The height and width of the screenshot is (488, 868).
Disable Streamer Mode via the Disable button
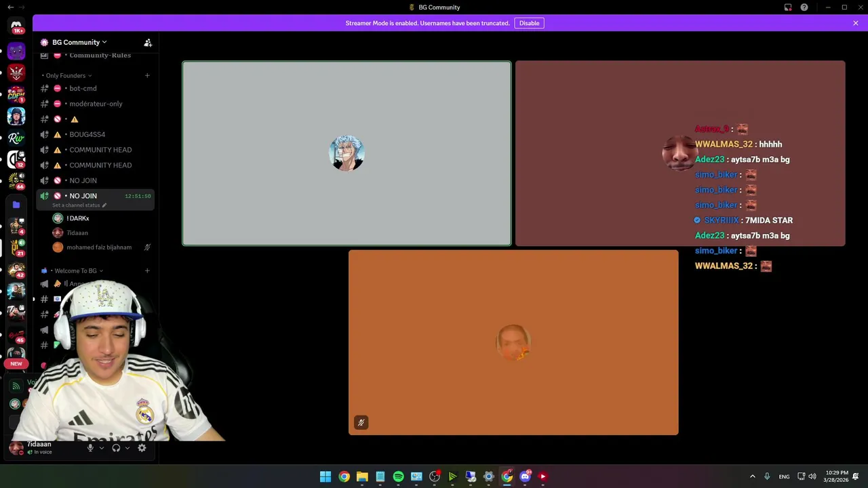click(x=529, y=23)
